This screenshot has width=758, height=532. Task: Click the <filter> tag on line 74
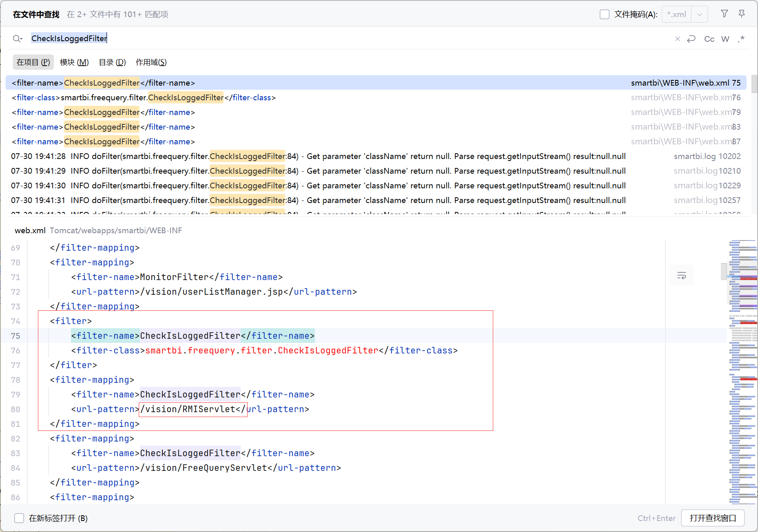pyautogui.click(x=71, y=321)
